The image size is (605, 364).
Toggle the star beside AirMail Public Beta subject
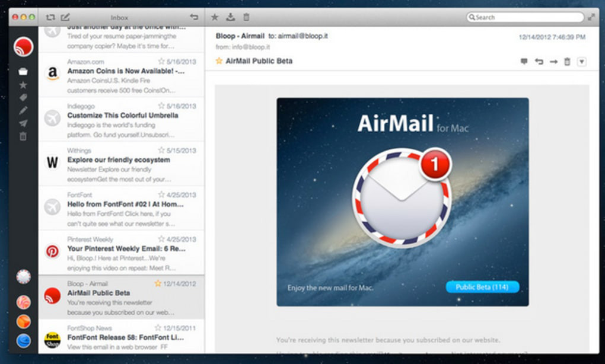click(219, 61)
